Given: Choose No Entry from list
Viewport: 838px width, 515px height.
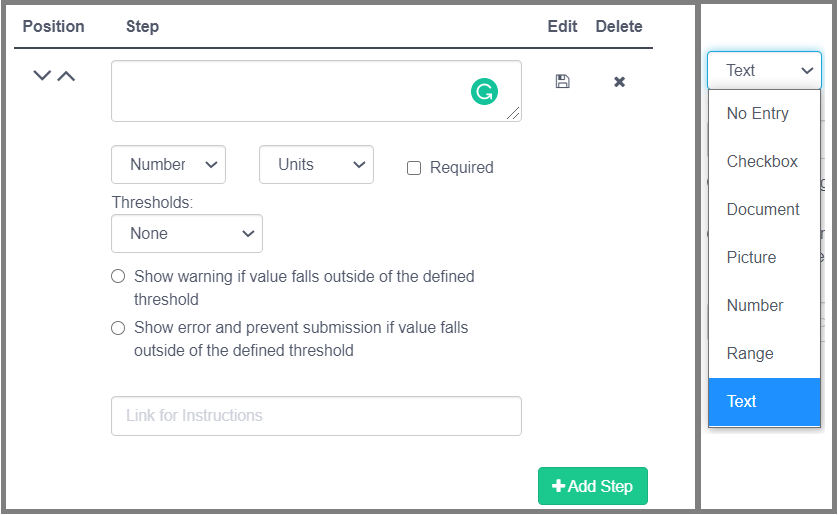Looking at the screenshot, I should click(x=757, y=114).
